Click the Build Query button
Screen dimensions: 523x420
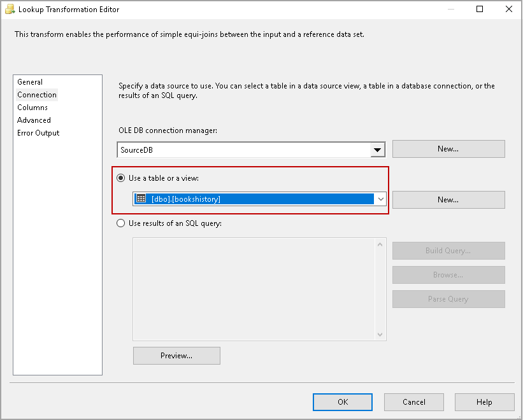pyautogui.click(x=448, y=251)
